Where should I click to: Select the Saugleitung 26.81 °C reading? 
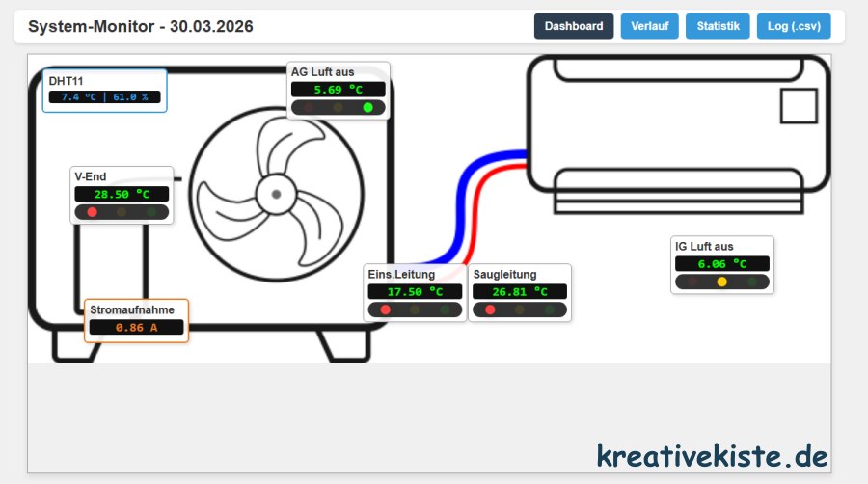(520, 292)
